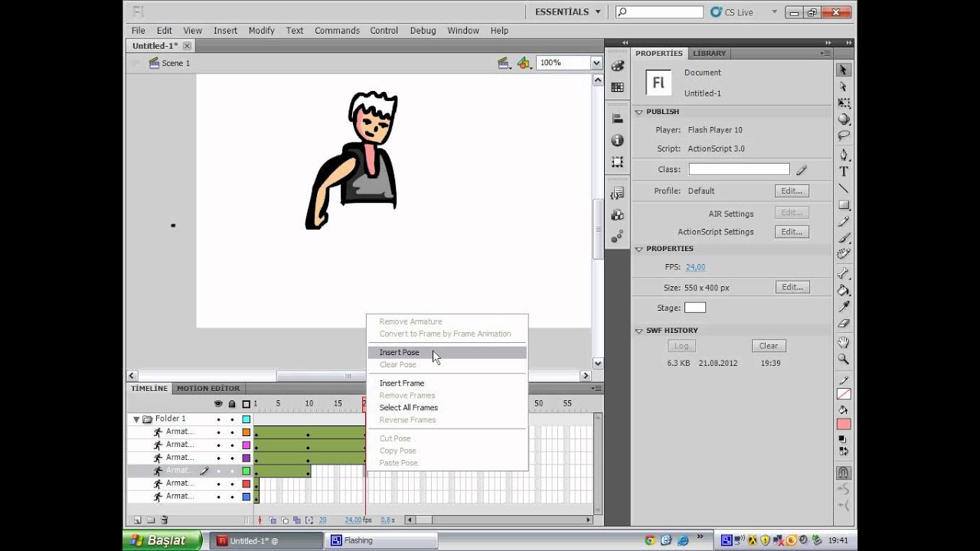Open the Stage color swatch

pos(694,308)
